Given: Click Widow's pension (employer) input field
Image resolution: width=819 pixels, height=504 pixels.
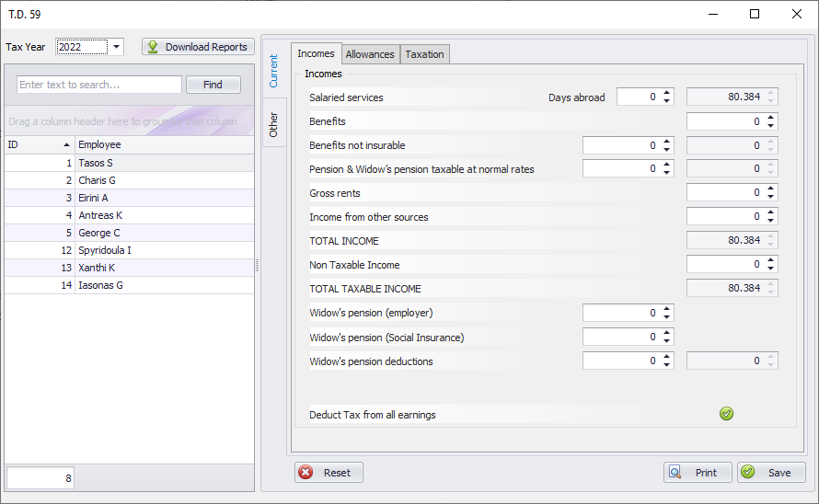Looking at the screenshot, I should tap(621, 313).
